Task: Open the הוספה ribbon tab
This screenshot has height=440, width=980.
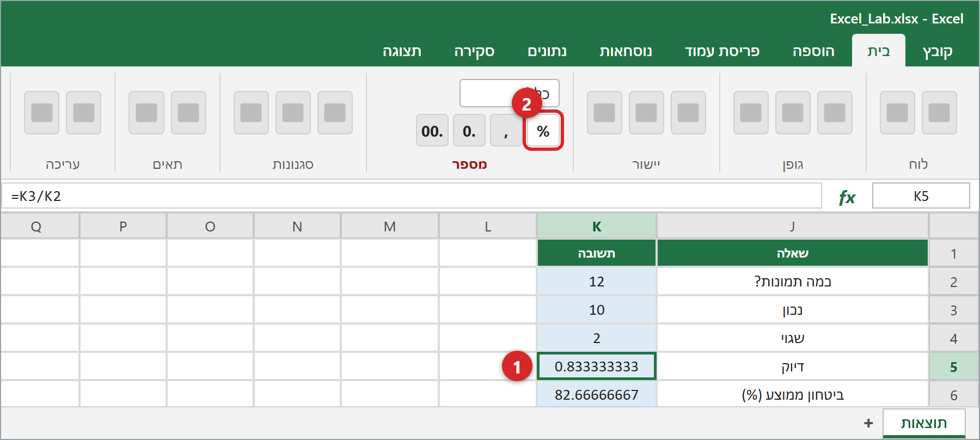Action: [x=813, y=51]
